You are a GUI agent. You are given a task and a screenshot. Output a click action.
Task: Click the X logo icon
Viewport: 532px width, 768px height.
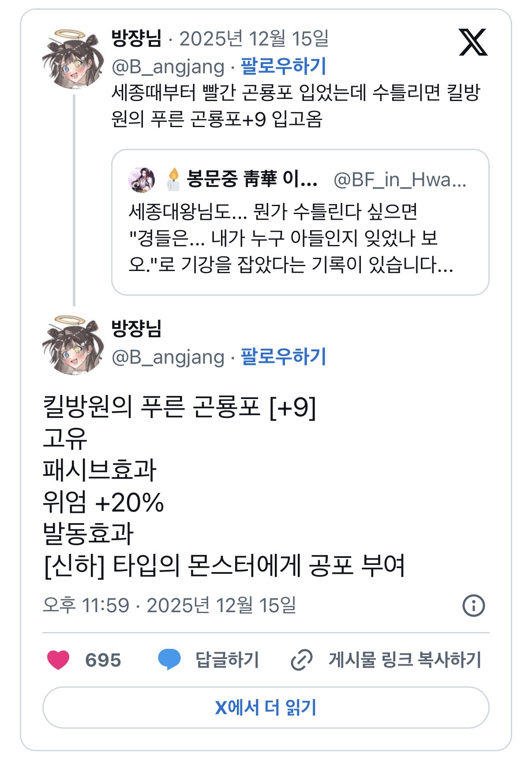pyautogui.click(x=473, y=42)
